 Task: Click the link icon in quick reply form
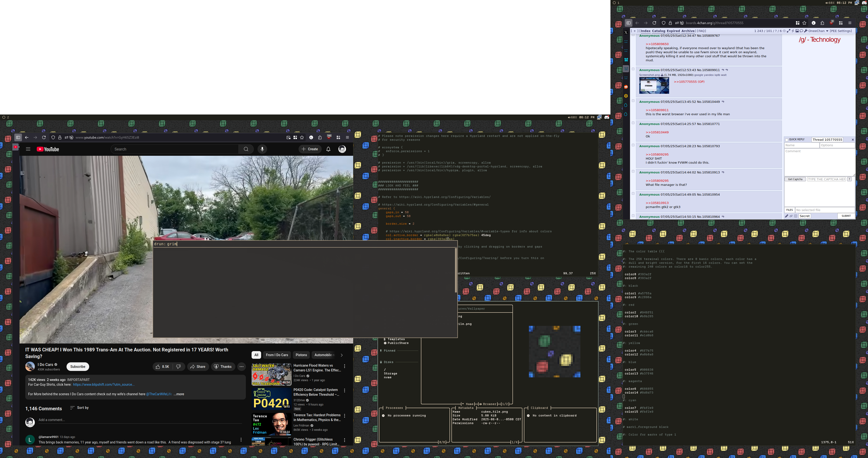(791, 216)
